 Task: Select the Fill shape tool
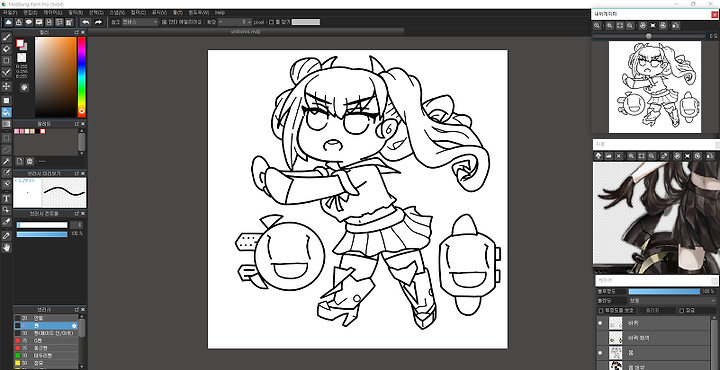6,101
